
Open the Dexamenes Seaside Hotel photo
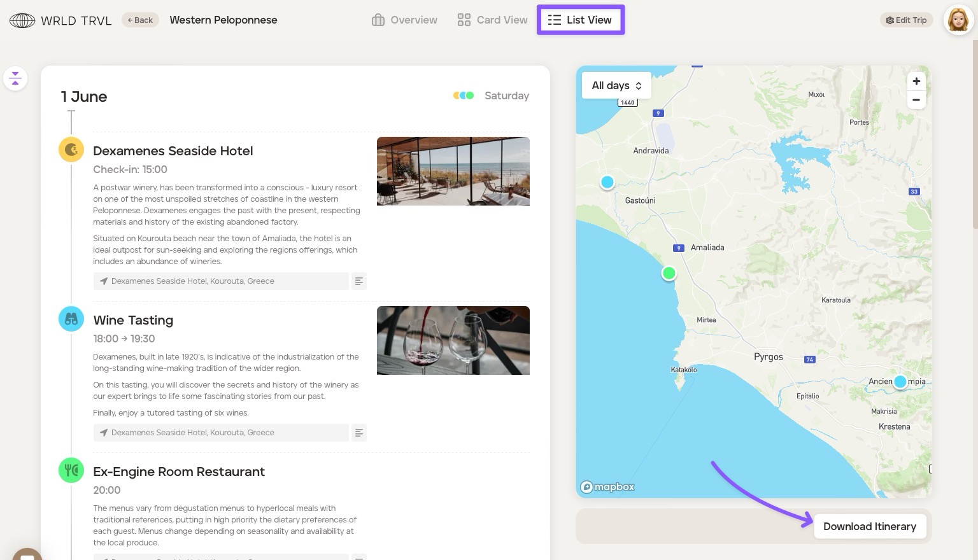[453, 171]
